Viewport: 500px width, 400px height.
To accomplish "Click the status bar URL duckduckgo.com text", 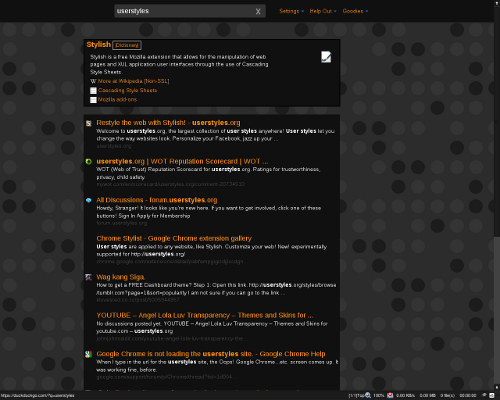I will point(37,396).
